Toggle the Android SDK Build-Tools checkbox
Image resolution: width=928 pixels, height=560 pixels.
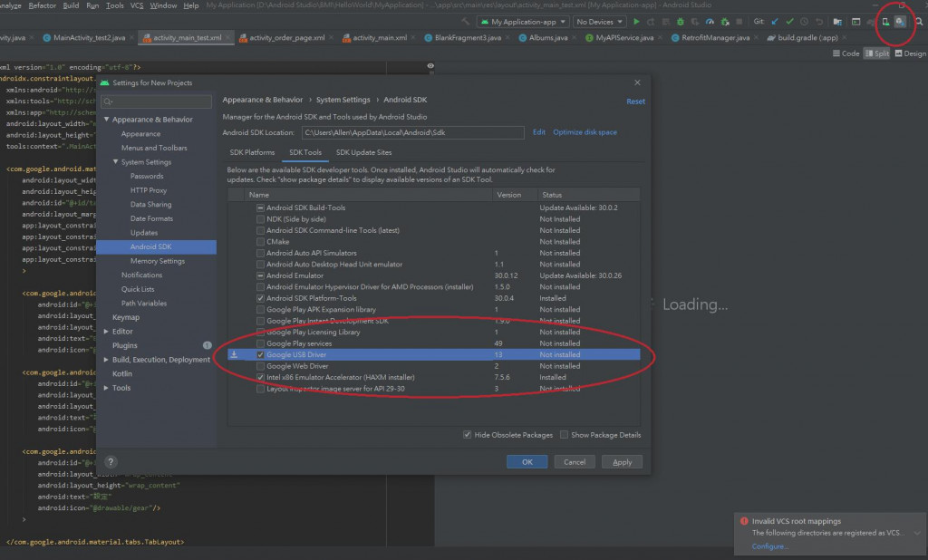[x=260, y=208]
